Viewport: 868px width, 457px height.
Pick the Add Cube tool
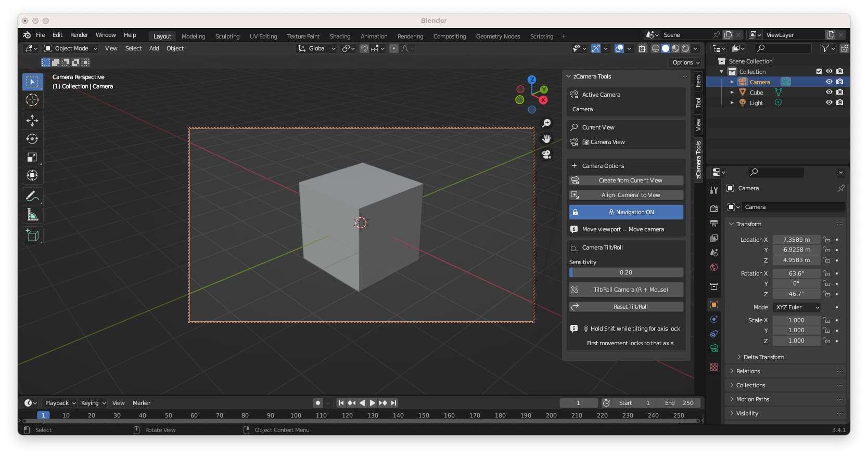coord(32,236)
